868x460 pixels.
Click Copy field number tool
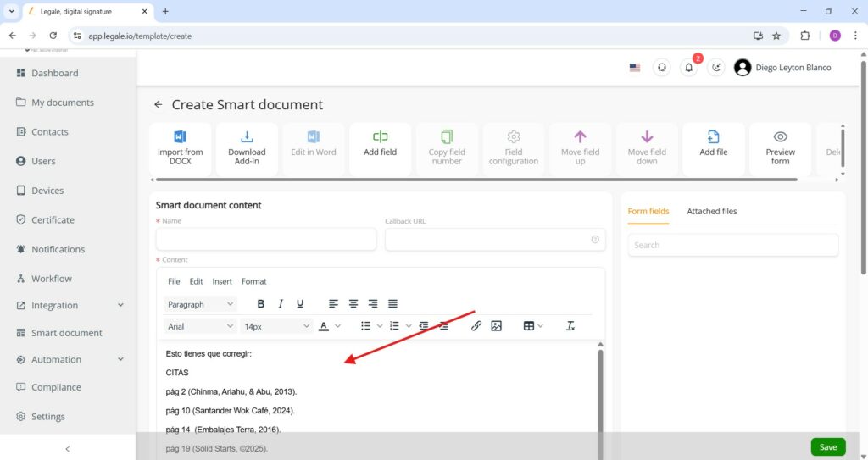click(447, 149)
